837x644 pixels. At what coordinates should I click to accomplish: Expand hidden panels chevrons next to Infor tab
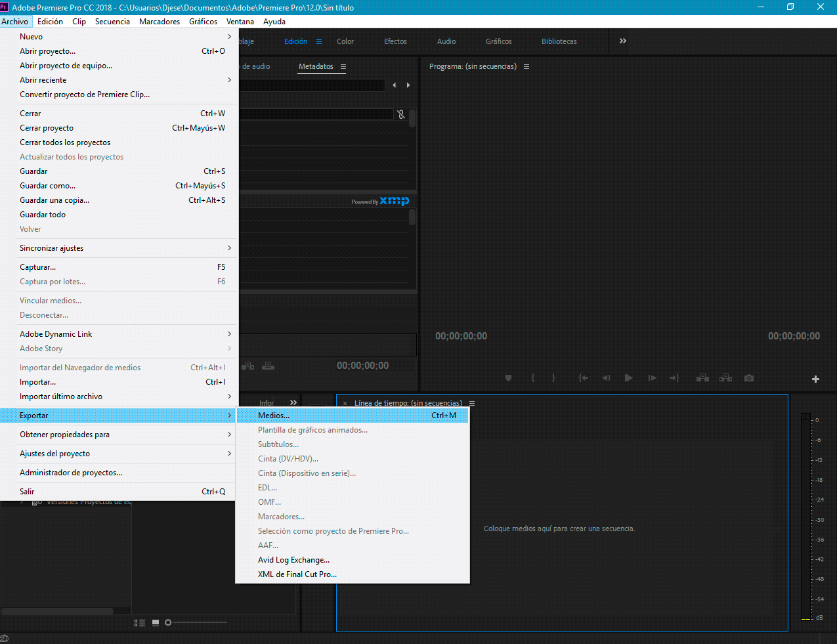click(293, 402)
